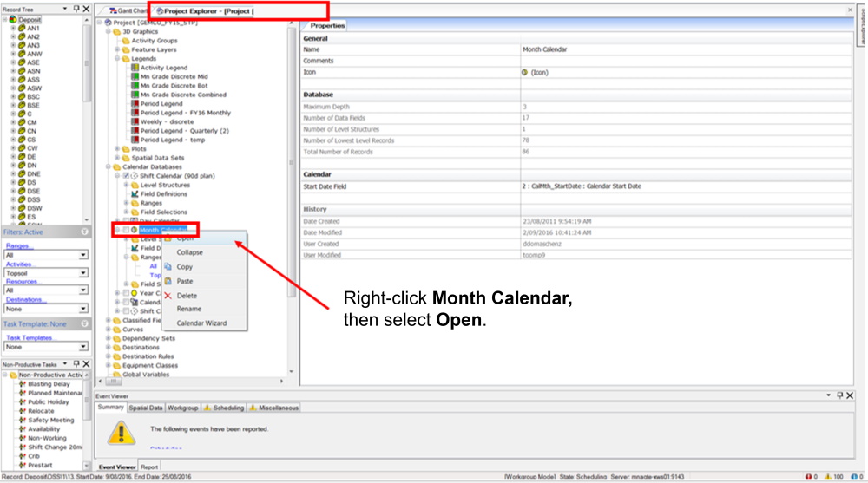Switch to the Scheduling event tab

point(224,408)
